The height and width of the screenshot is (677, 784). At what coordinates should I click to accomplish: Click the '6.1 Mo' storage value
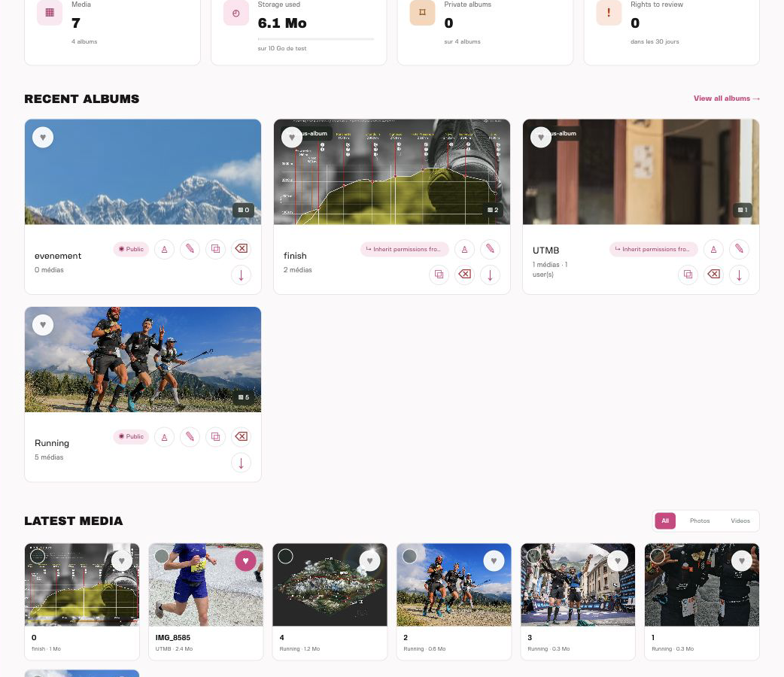[x=282, y=23]
